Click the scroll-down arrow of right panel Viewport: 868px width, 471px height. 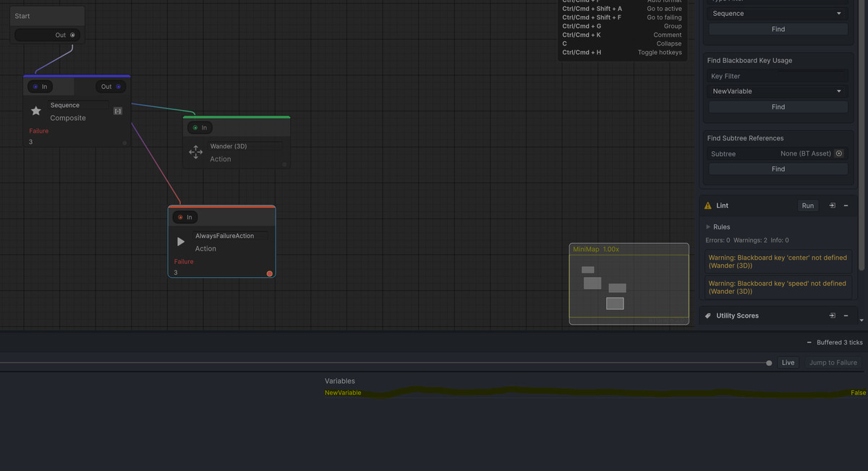tap(861, 320)
